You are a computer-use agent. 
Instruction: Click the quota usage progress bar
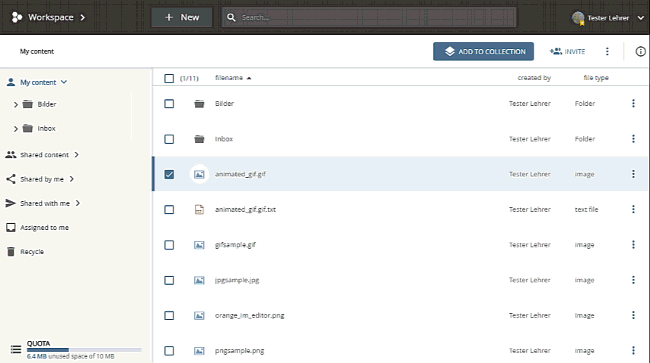84,350
